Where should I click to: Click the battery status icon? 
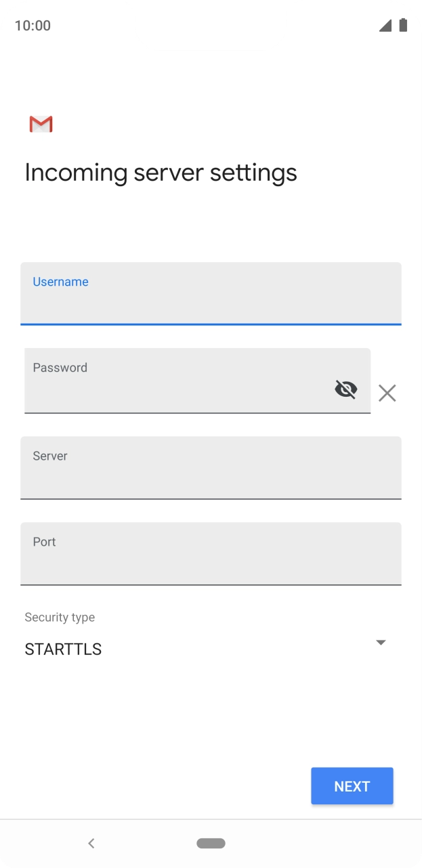coord(402,25)
